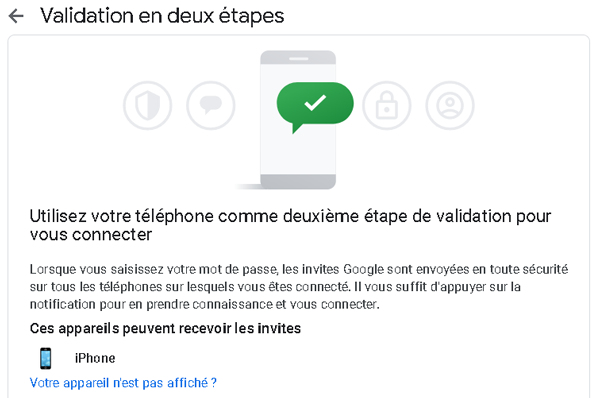Image resolution: width=600 pixels, height=398 pixels.
Task: Click the grey user profile icon
Action: point(450,105)
